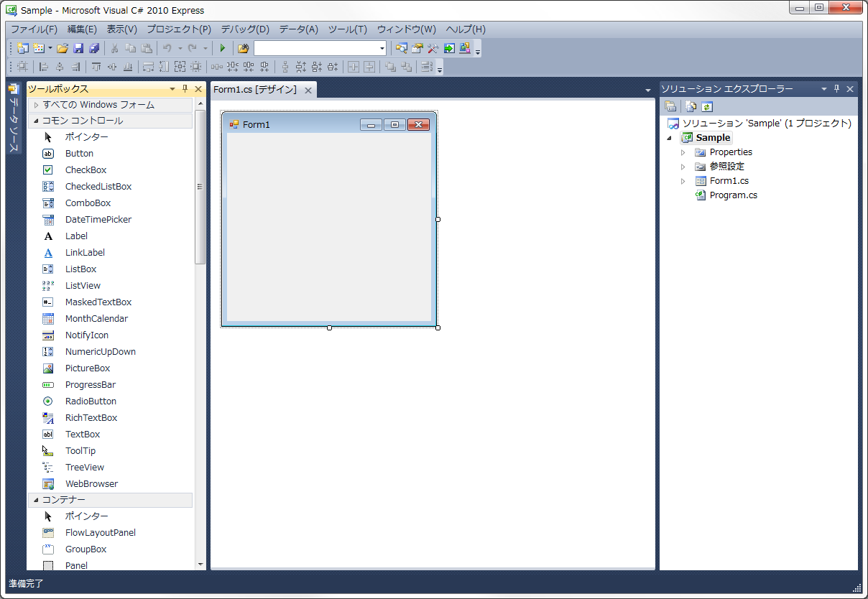Image resolution: width=868 pixels, height=599 pixels.
Task: Open the データ ソース side tab
Action: (x=14, y=119)
